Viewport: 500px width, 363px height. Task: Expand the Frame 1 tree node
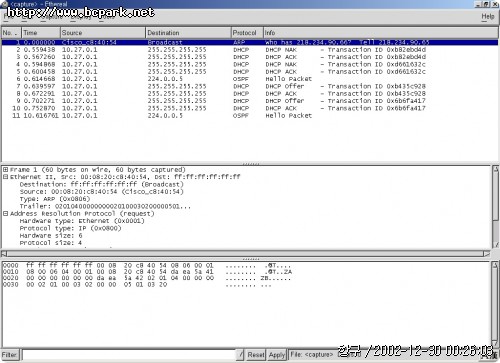5,170
